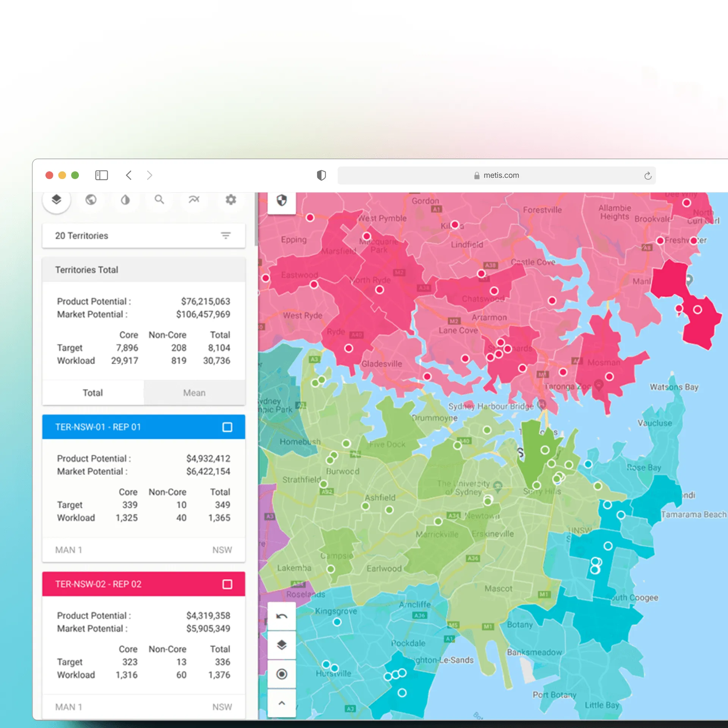Image resolution: width=728 pixels, height=728 pixels.
Task: Switch to the Mean tab
Action: tap(195, 393)
